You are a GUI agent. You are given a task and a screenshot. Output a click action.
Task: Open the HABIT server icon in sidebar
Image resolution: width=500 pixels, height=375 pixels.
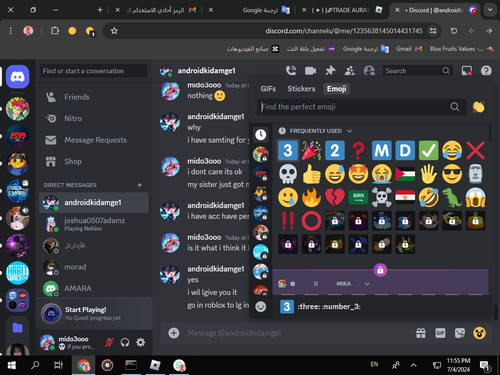(x=17, y=273)
